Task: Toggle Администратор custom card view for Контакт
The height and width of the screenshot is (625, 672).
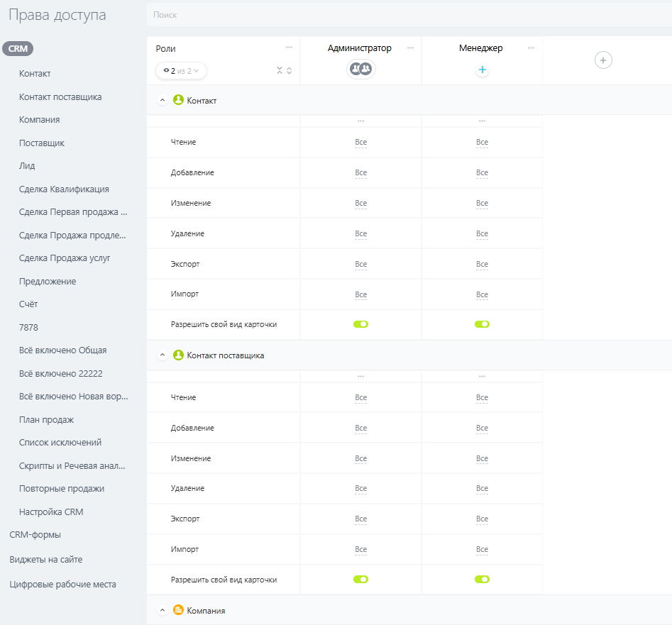Action: pos(360,324)
